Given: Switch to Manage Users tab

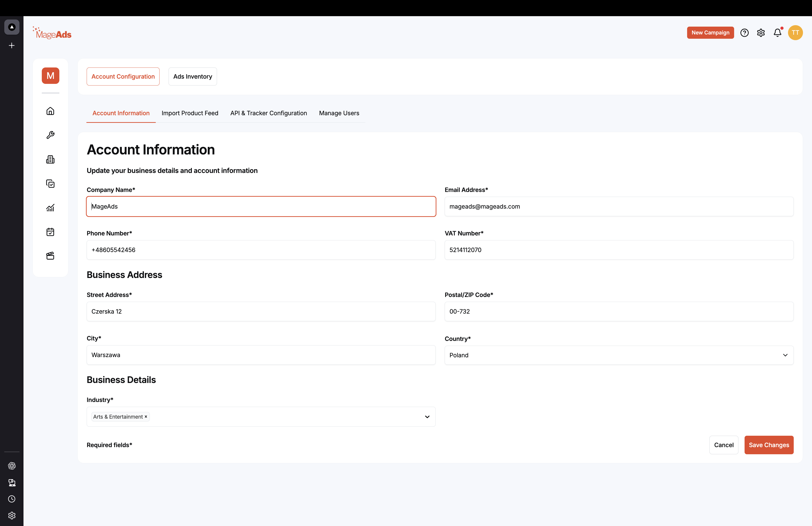Looking at the screenshot, I should (x=339, y=113).
